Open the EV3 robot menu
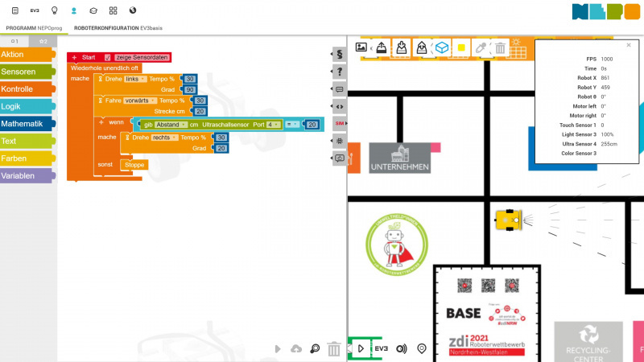This screenshot has width=644, height=362. 35,10
